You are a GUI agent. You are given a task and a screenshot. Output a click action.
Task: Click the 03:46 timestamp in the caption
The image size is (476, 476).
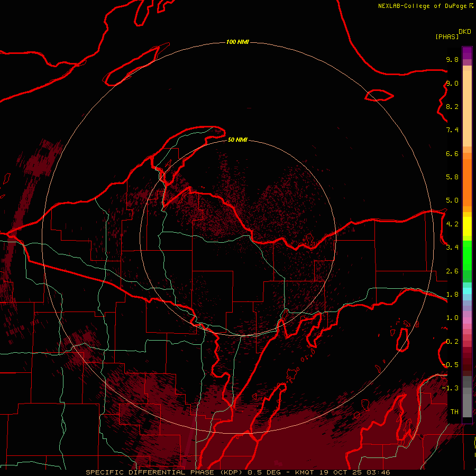point(378,472)
